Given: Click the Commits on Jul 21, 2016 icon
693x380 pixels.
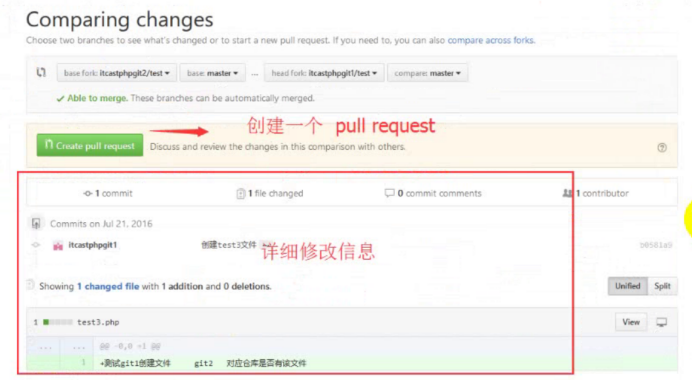Looking at the screenshot, I should [x=36, y=224].
